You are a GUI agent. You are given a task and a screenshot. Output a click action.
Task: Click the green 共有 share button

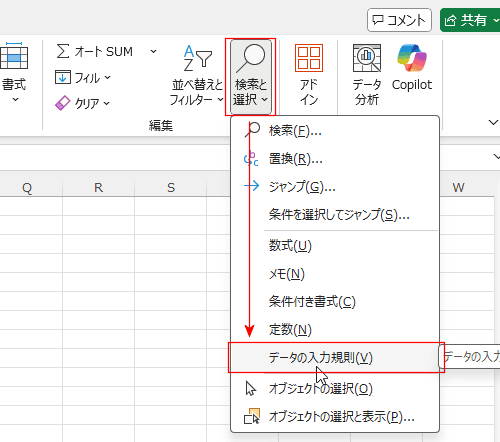pos(470,20)
